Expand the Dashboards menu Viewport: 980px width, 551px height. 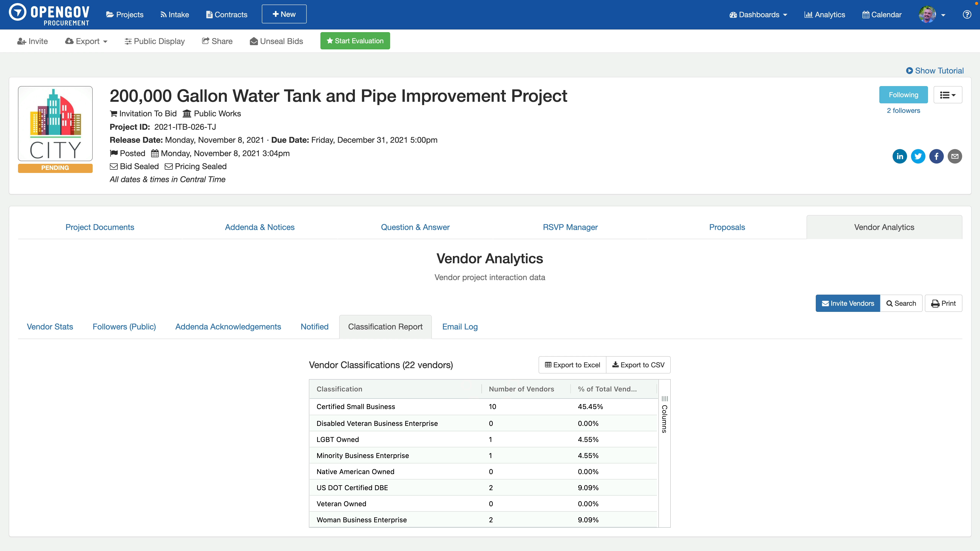758,15
